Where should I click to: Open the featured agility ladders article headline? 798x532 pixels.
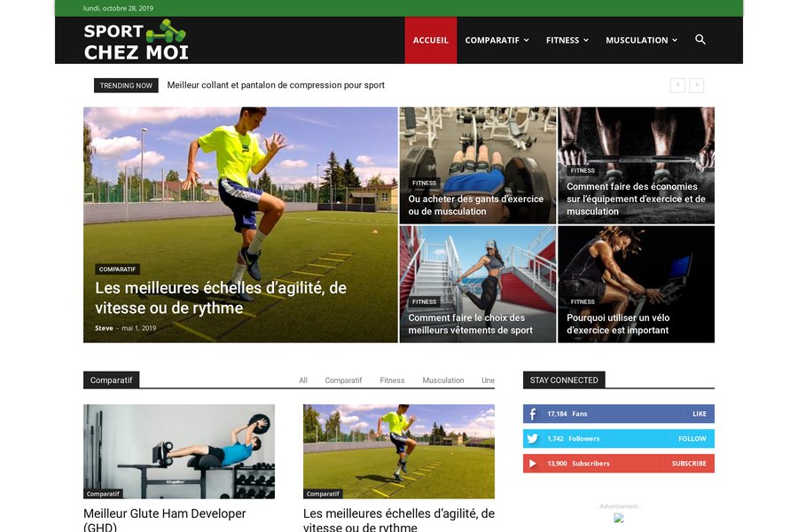221,298
